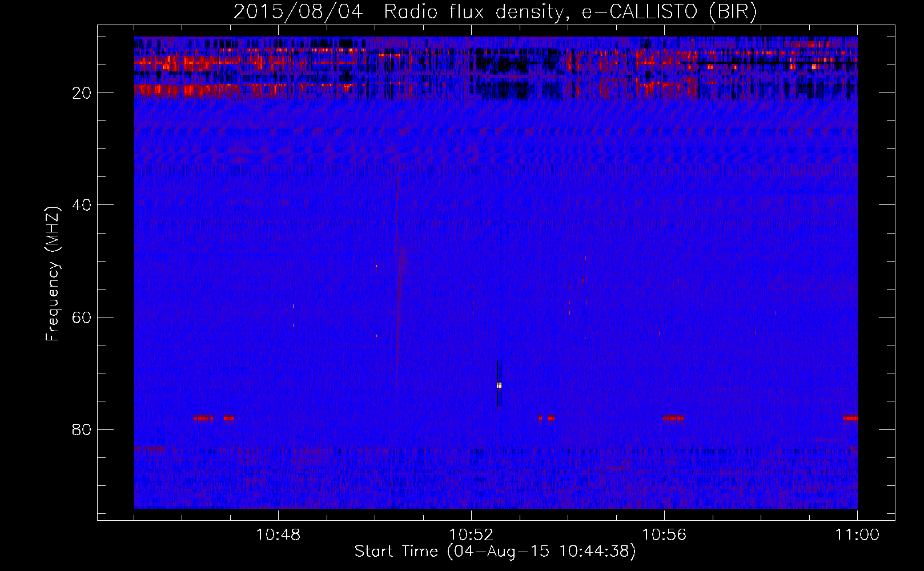
Task: Click the y-axis tick label "40"
Action: click(82, 205)
